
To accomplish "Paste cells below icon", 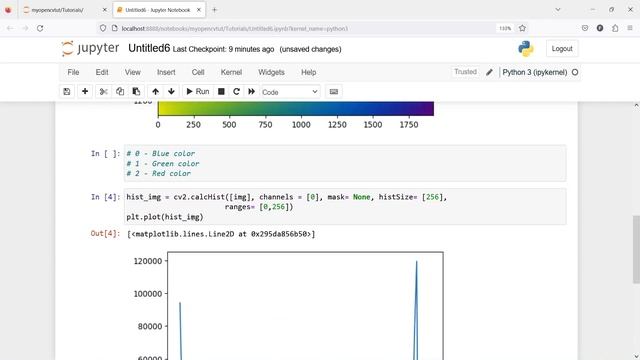I will pyautogui.click(x=136, y=91).
